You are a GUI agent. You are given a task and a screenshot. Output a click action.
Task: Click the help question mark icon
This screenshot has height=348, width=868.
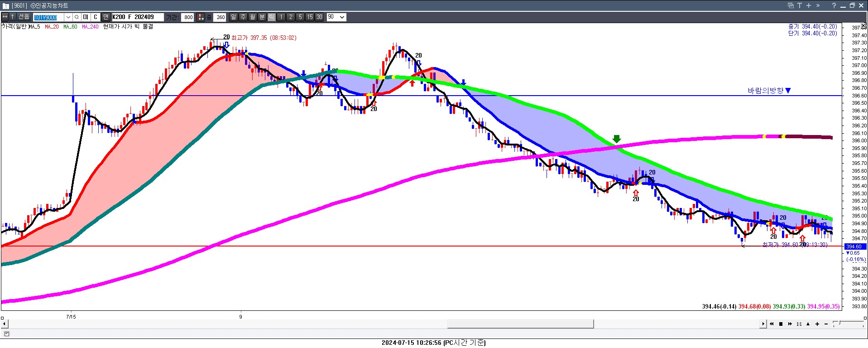[834, 5]
